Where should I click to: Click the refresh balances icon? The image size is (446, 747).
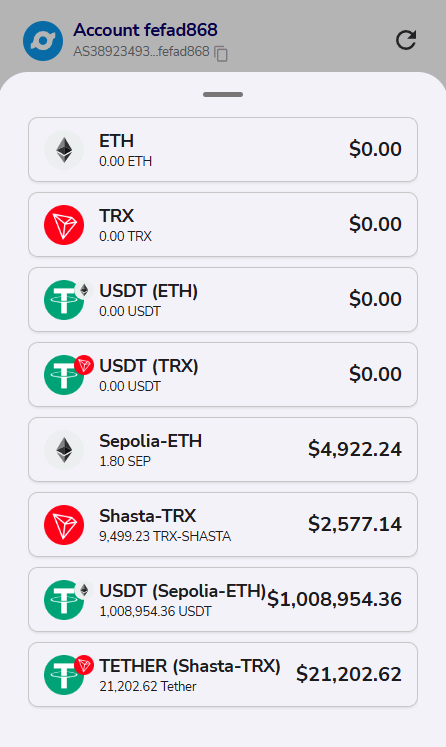[x=406, y=40]
